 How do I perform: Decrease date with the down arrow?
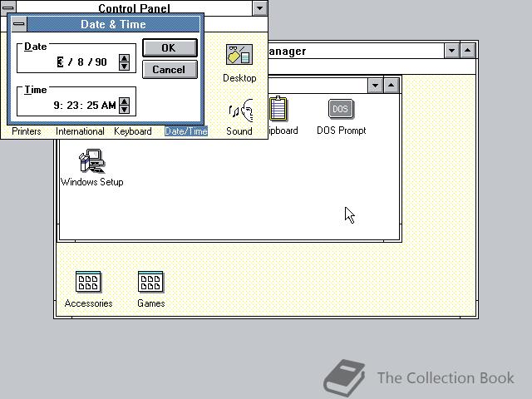coord(124,66)
